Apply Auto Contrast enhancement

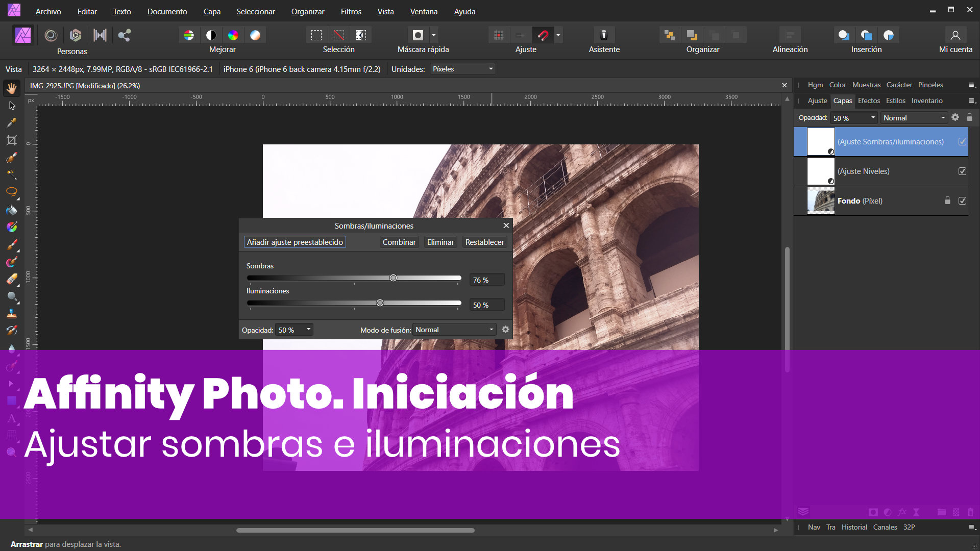[x=211, y=35]
